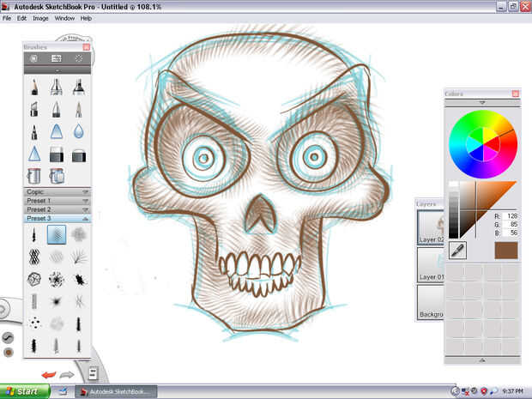
Task: Collapse the Brushes panel top section
Action: pos(57,70)
